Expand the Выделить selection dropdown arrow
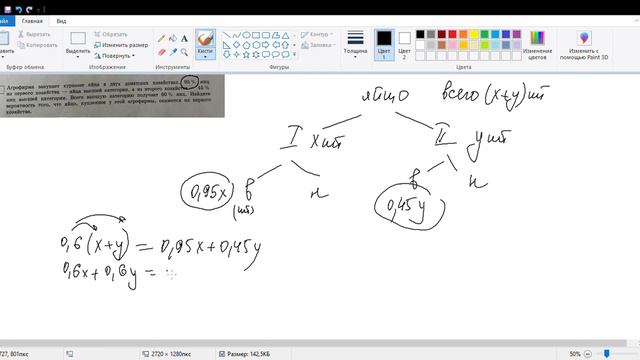The height and width of the screenshot is (360, 640). [78, 57]
